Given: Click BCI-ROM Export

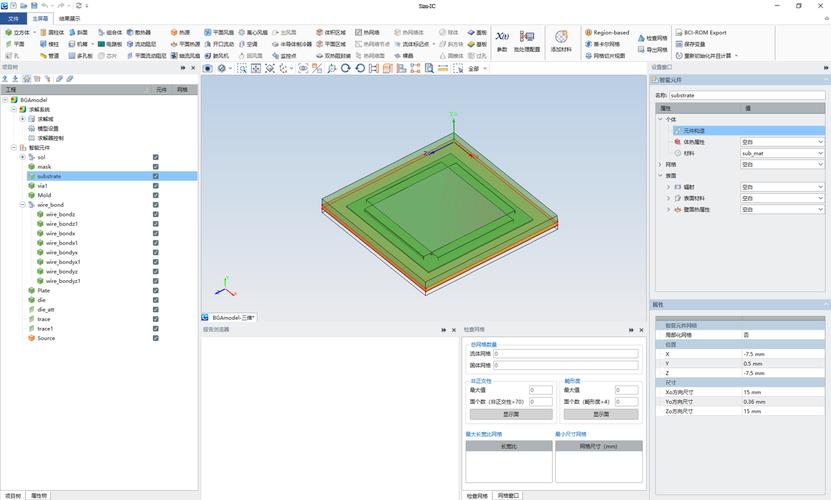Looking at the screenshot, I should click(701, 32).
